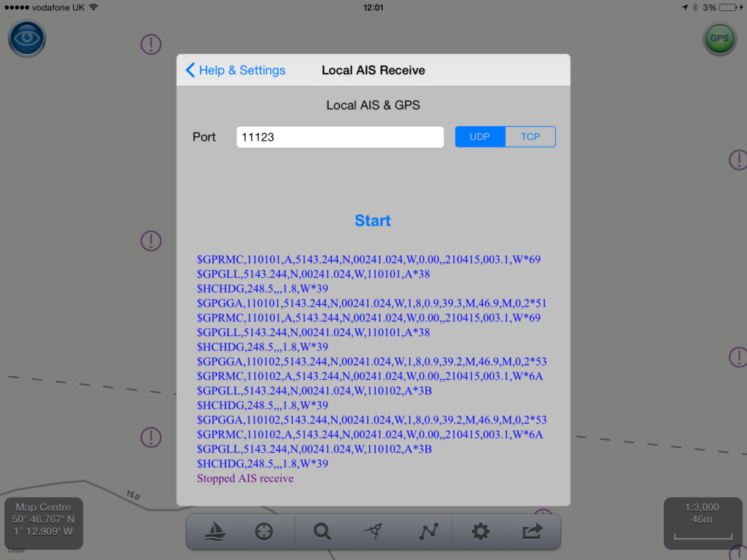Tap the 1:3,000 chart scale box
Screen dimensions: 747x560
click(703, 524)
